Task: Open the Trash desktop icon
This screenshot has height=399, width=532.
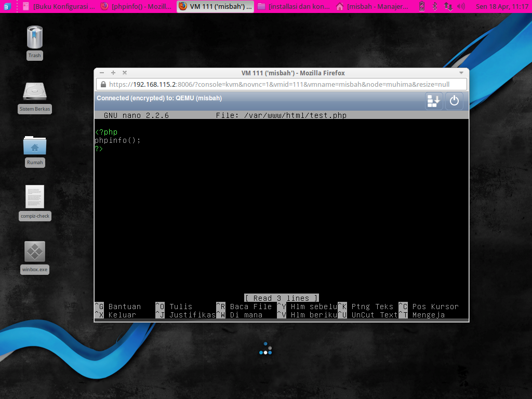Action: 35,37
